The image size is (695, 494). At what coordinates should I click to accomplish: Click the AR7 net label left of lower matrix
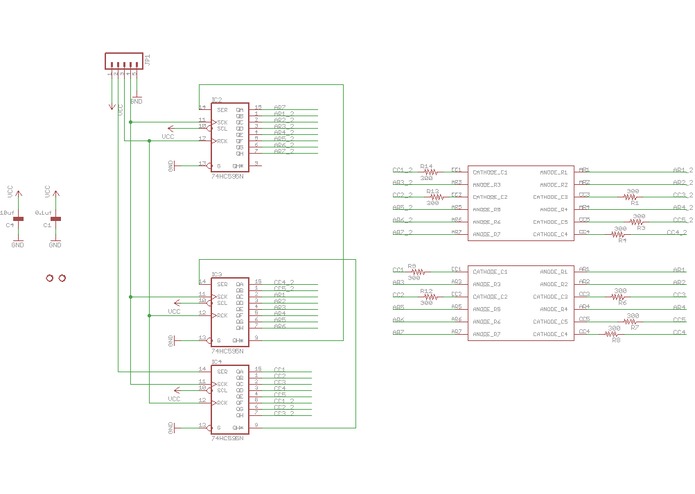[x=398, y=332]
